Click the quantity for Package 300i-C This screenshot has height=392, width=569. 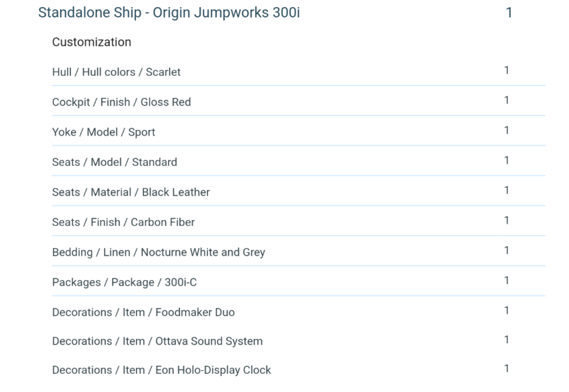pos(506,280)
